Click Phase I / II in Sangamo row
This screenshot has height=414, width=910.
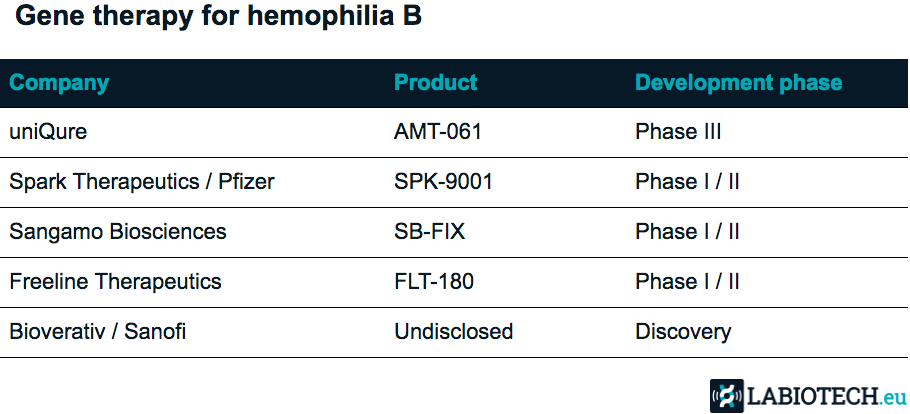pos(688,232)
